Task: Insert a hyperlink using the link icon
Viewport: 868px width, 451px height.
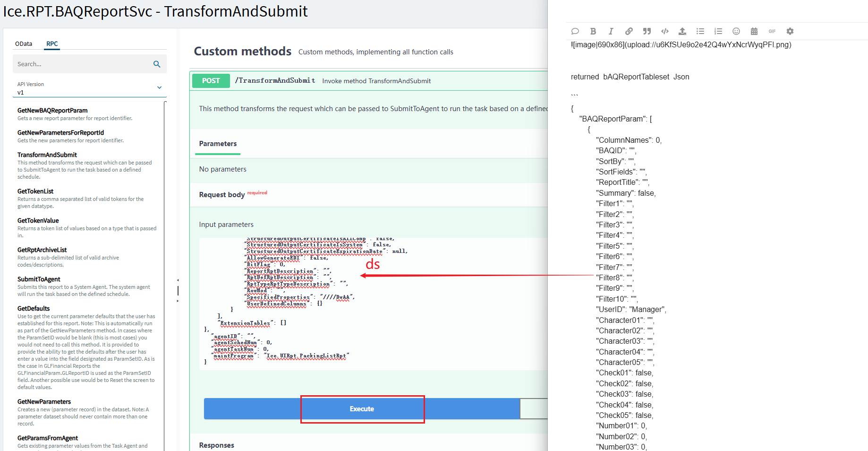Action: pos(629,31)
